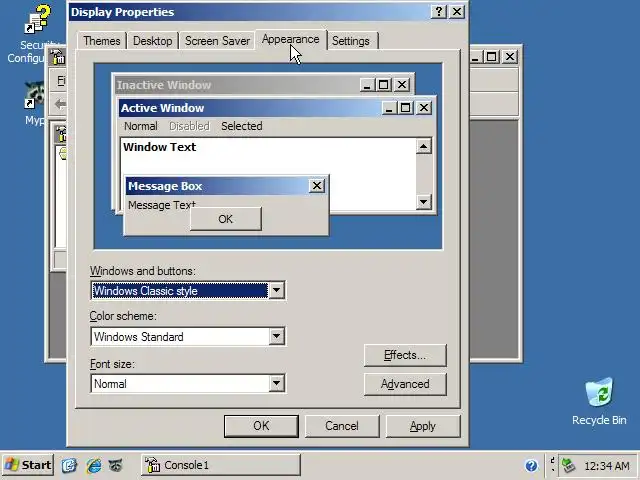Click the Show Desktop quick launch icon

coord(69,465)
